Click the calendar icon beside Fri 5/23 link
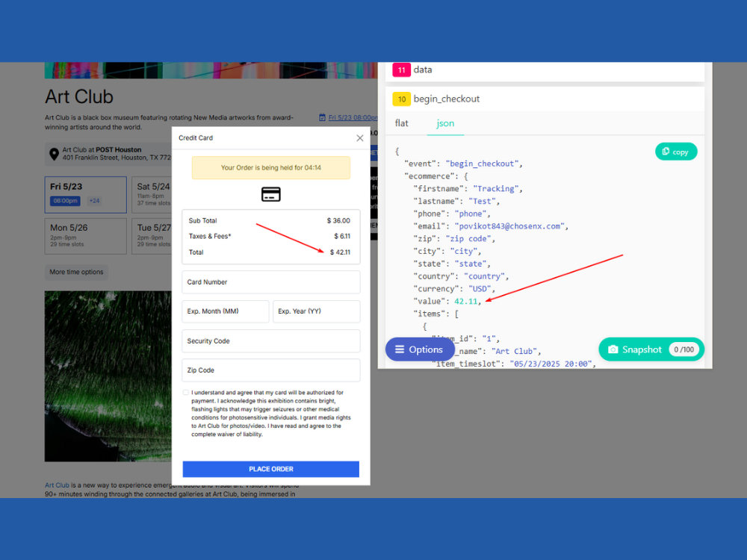747x560 pixels. [x=322, y=118]
